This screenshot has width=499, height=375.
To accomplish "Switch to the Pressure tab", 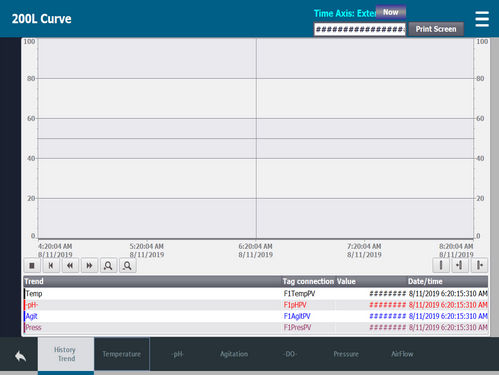I will click(346, 354).
